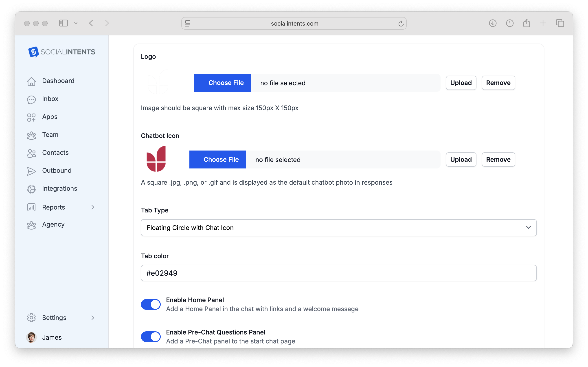Go forward with the browser forward arrow
This screenshot has height=367, width=588.
click(107, 23)
